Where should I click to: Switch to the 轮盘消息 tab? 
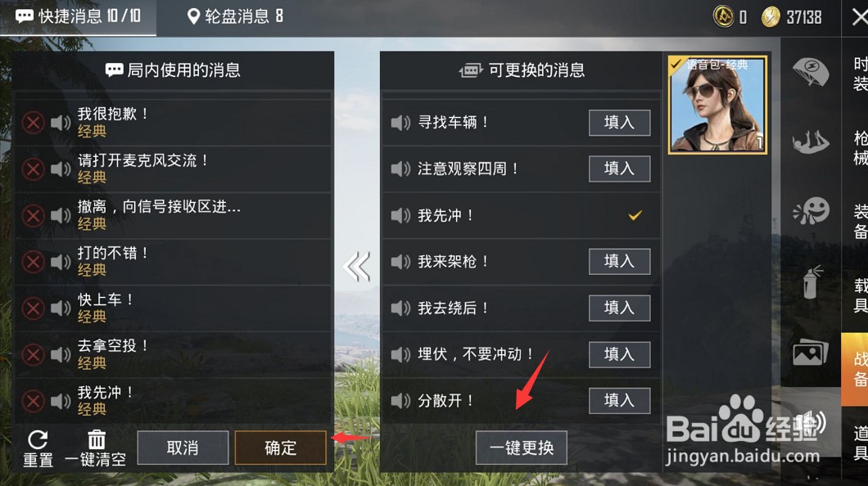pyautogui.click(x=235, y=16)
